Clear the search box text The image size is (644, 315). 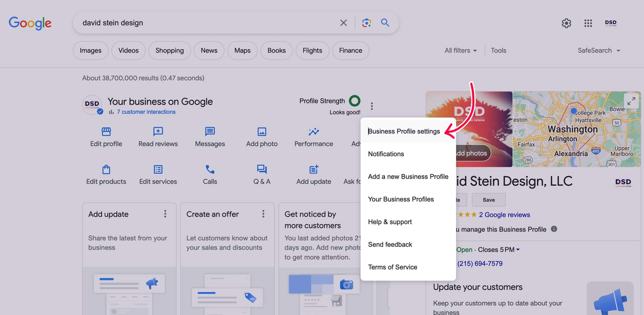tap(343, 23)
